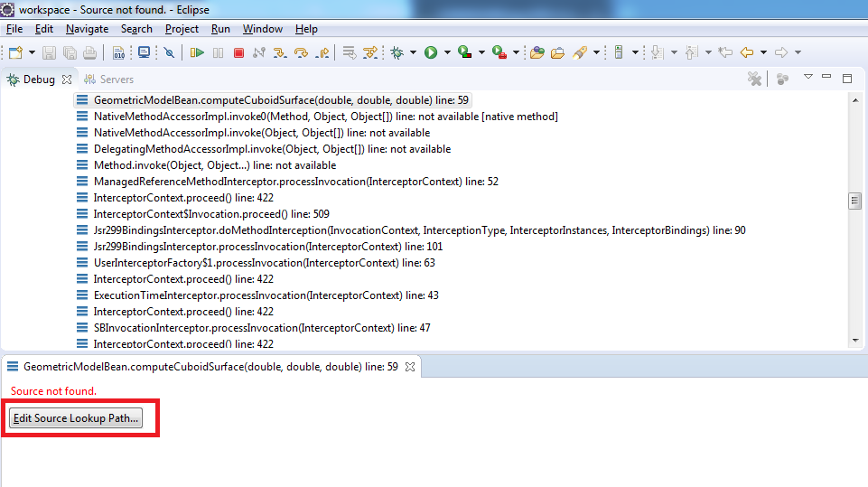Open the Back history dropdown arrow
This screenshot has height=487, width=868.
[x=763, y=52]
